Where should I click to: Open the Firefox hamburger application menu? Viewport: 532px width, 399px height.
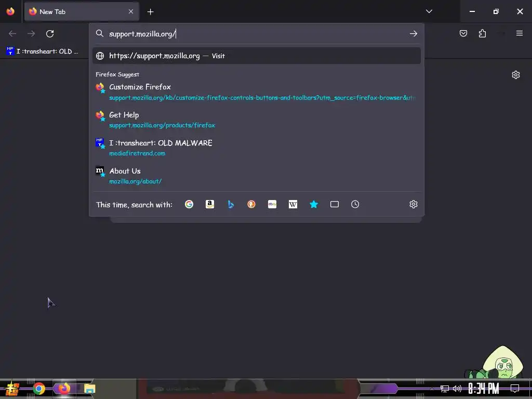pos(519,33)
